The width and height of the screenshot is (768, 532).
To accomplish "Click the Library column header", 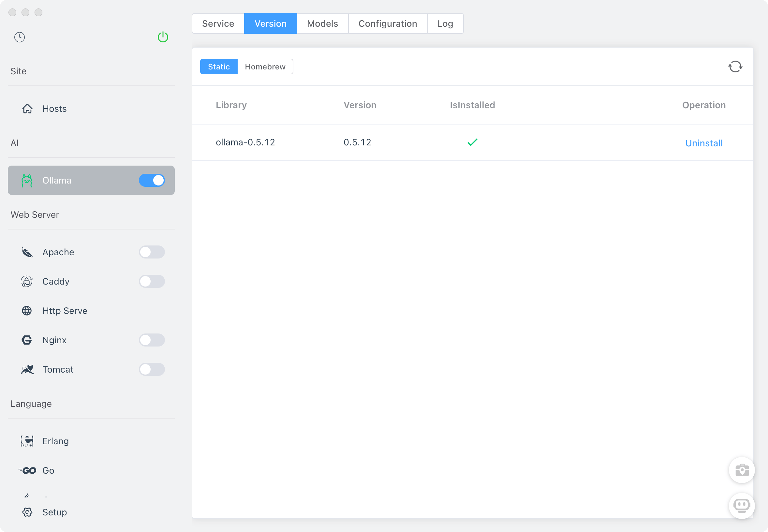I will click(231, 105).
